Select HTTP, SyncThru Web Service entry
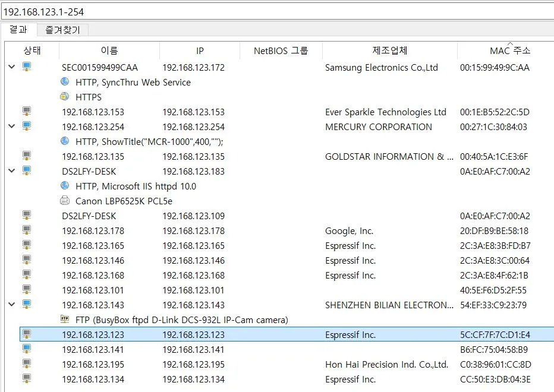Image resolution: width=554 pixels, height=392 pixels. pos(133,83)
